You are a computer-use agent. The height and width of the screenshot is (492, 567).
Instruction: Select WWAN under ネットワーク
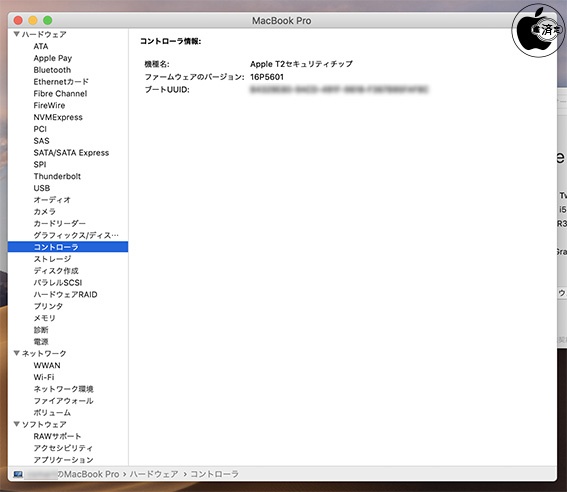[47, 365]
